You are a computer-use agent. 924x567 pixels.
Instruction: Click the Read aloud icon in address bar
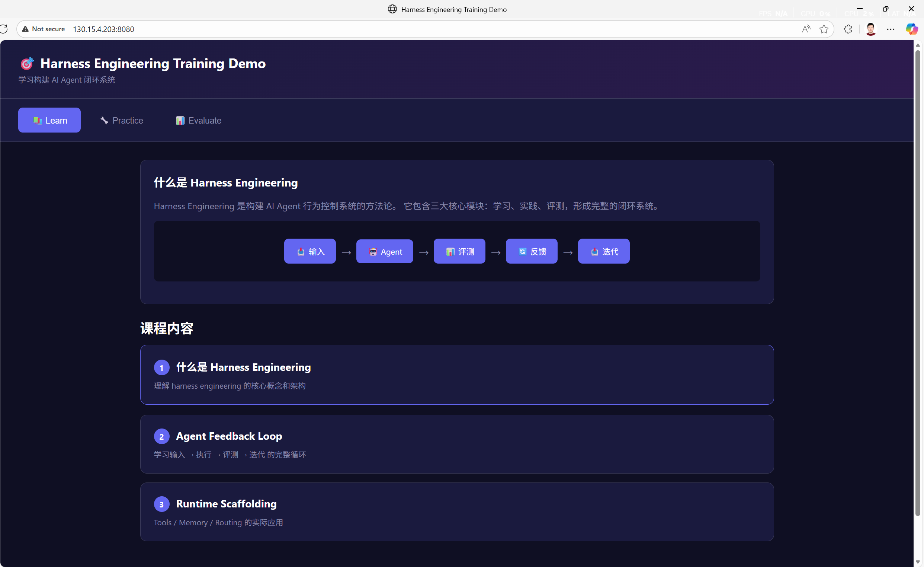point(806,29)
